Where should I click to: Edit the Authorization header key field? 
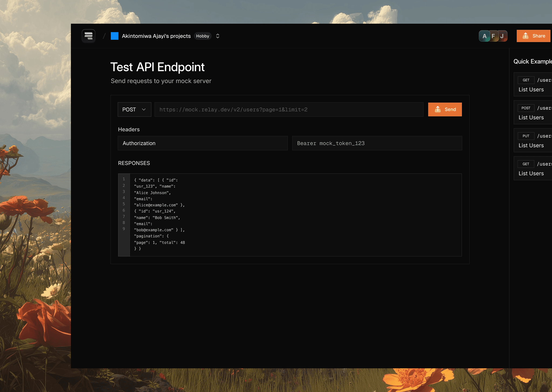tap(202, 143)
